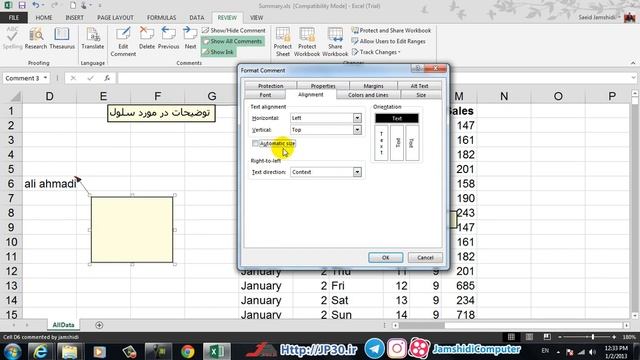
Task: Open the Name Box dropdown arrow
Action: tap(45, 78)
